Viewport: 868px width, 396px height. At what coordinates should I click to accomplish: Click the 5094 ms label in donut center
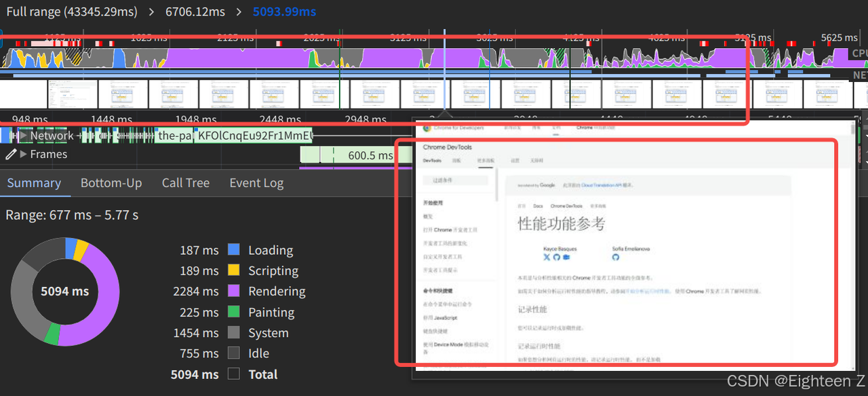[64, 291]
